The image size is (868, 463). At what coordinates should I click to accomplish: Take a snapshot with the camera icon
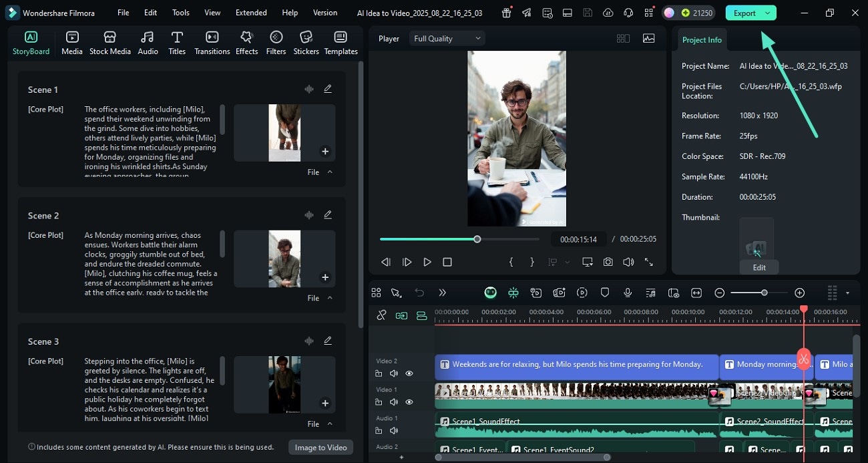point(608,262)
